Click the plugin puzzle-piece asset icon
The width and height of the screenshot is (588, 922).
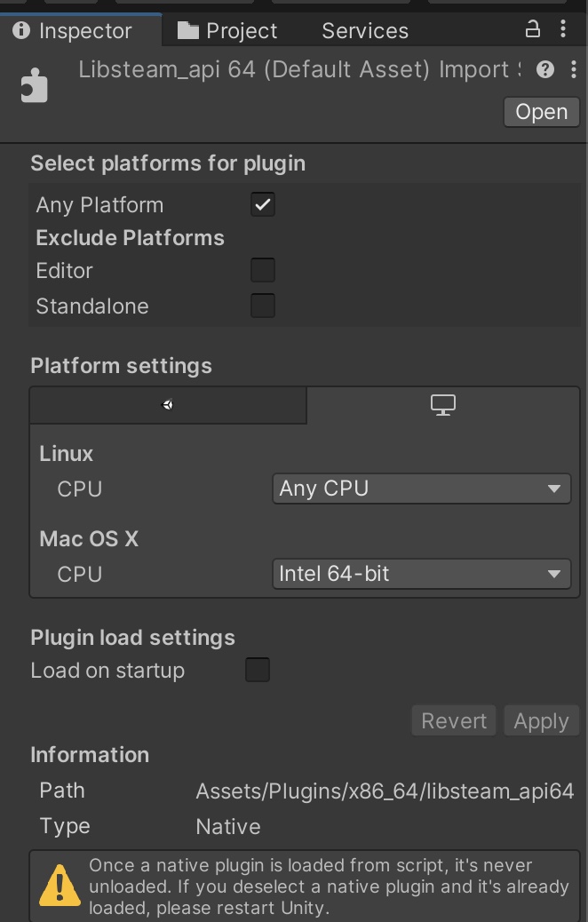tap(34, 86)
